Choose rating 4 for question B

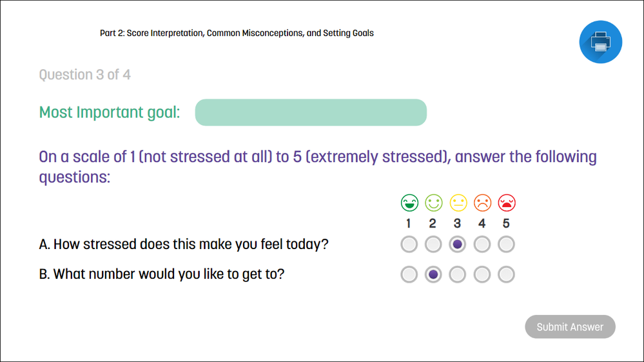tap(482, 274)
